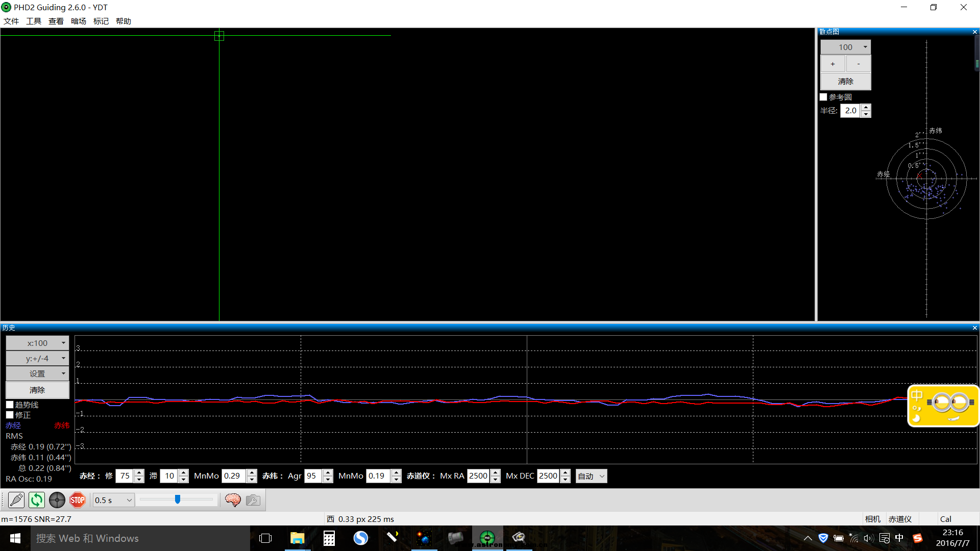Open the starry nebula app taskbar icon
The width and height of the screenshot is (980, 551).
click(x=424, y=538)
